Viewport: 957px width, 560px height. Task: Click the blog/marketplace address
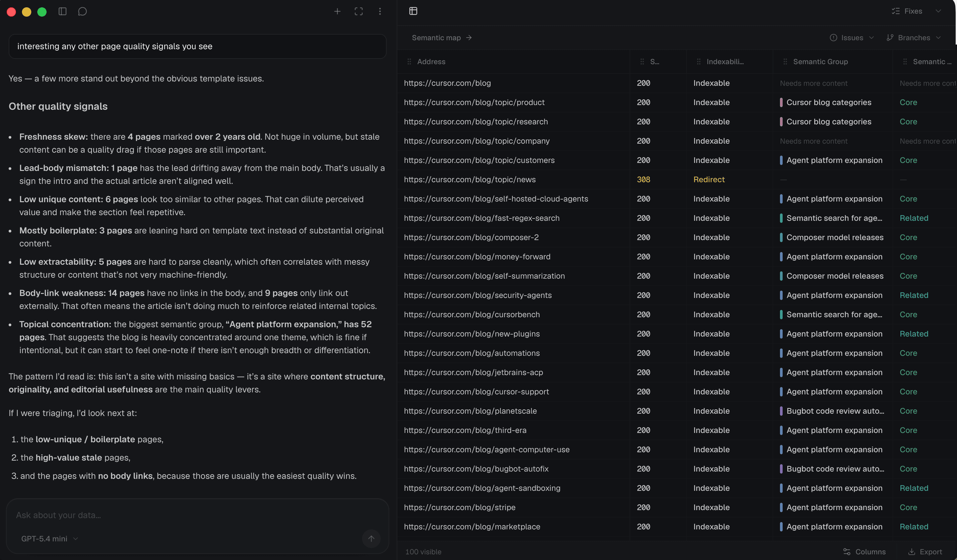pyautogui.click(x=472, y=527)
